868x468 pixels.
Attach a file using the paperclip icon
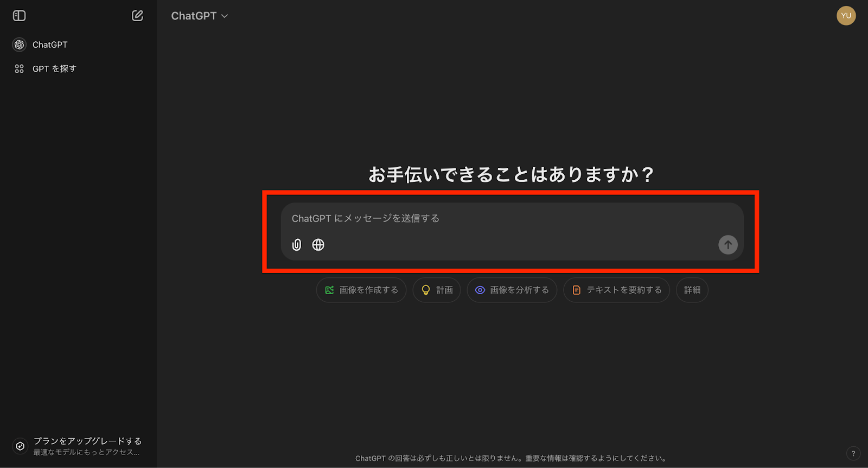[297, 245]
